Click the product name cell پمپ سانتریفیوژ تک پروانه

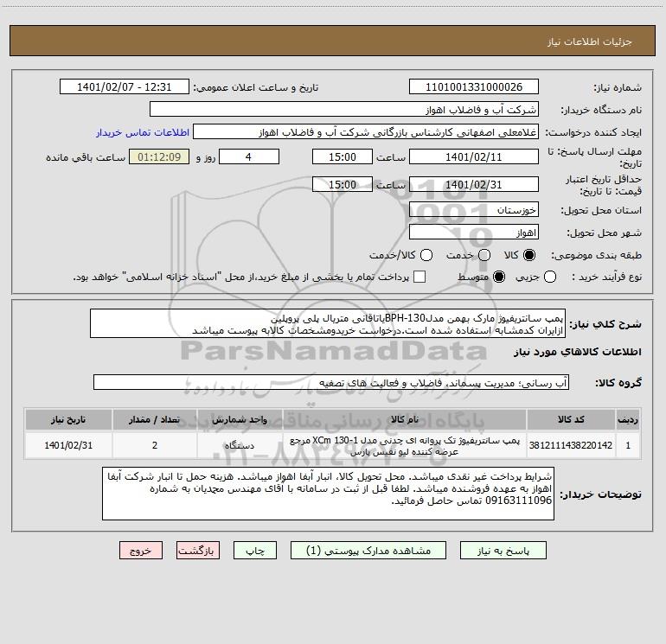pos(405,445)
